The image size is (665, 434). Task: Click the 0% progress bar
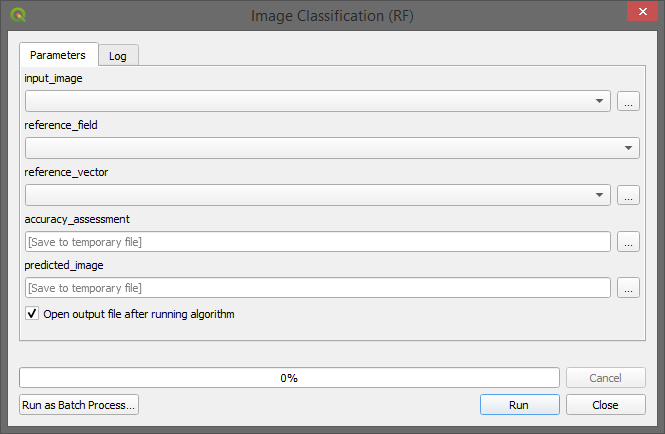289,378
